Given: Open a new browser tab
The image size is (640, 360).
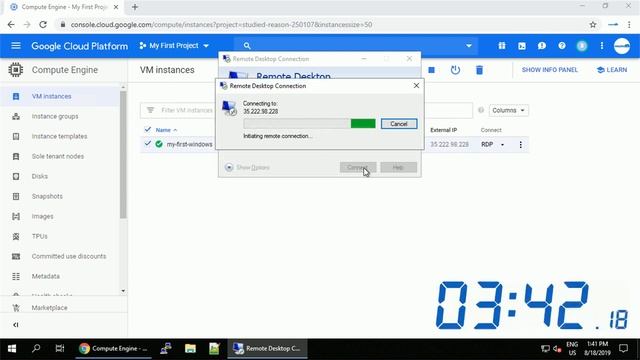Looking at the screenshot, I should click(x=135, y=7).
